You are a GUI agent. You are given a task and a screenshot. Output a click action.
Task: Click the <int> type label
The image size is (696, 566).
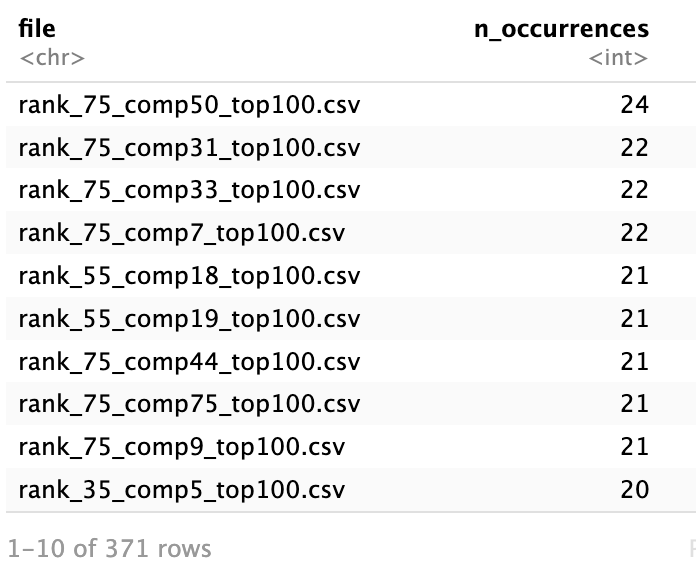[x=618, y=58]
